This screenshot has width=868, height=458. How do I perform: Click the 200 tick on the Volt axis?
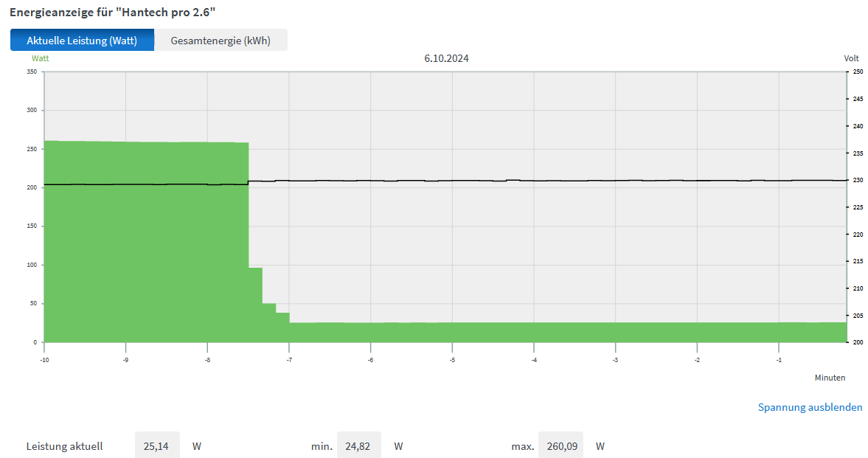[858, 342]
